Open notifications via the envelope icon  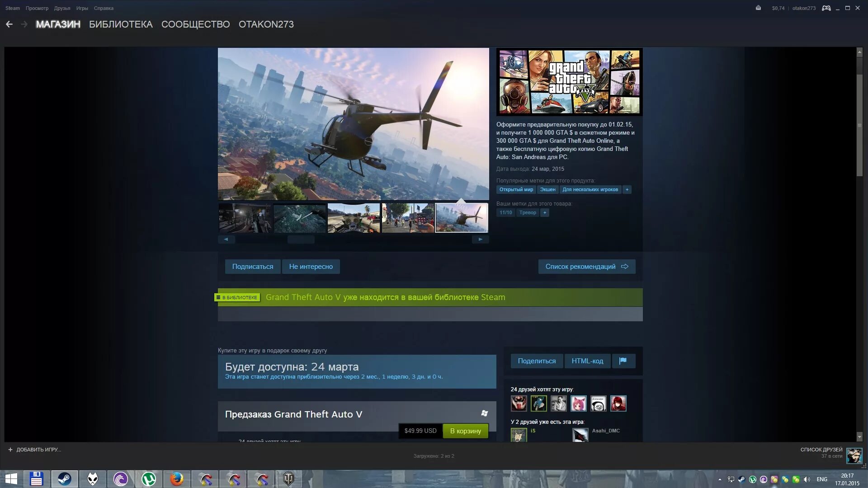coord(758,8)
